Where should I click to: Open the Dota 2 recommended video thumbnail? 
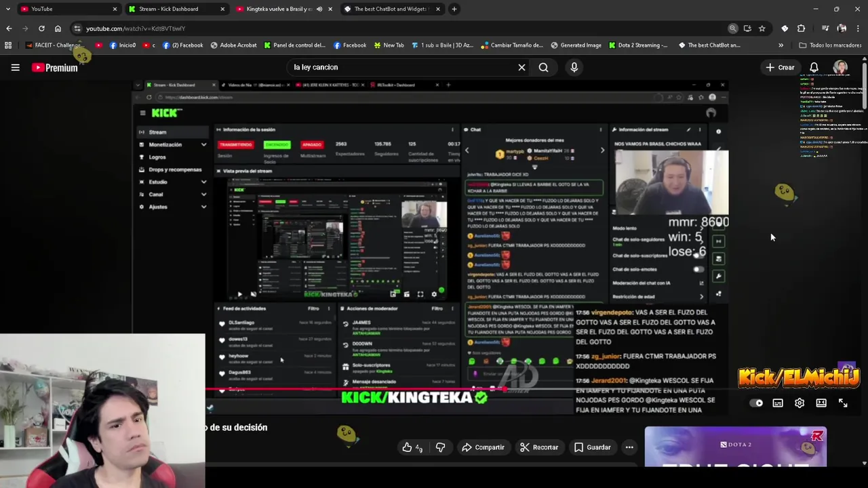(736, 446)
